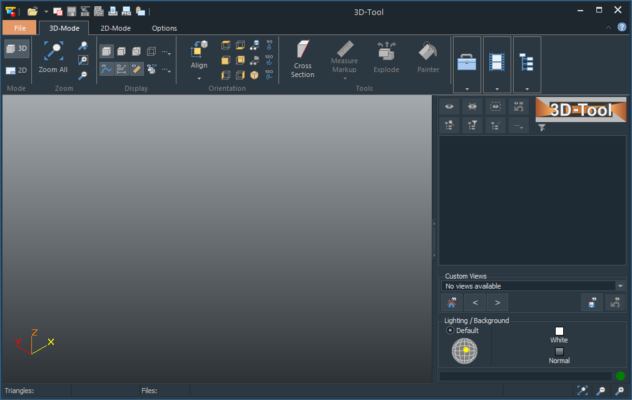This screenshot has height=400, width=632.
Task: Toggle the shaded solid display mode
Action: (x=106, y=51)
